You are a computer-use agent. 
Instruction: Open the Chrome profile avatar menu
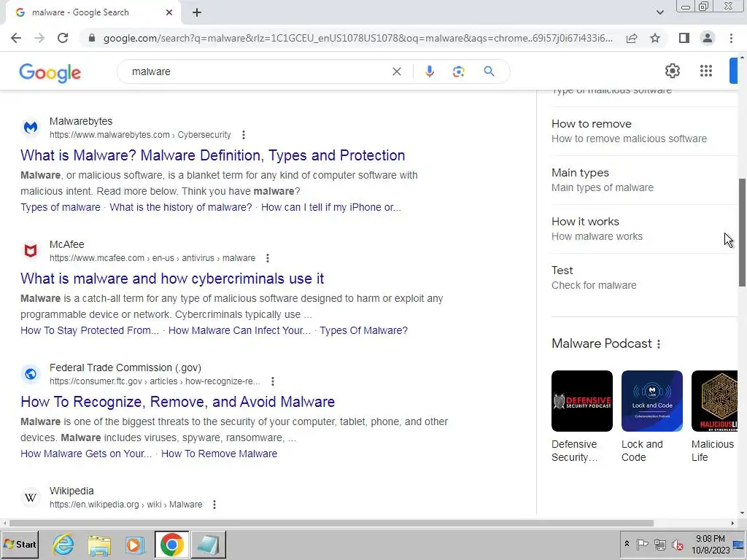pyautogui.click(x=708, y=38)
